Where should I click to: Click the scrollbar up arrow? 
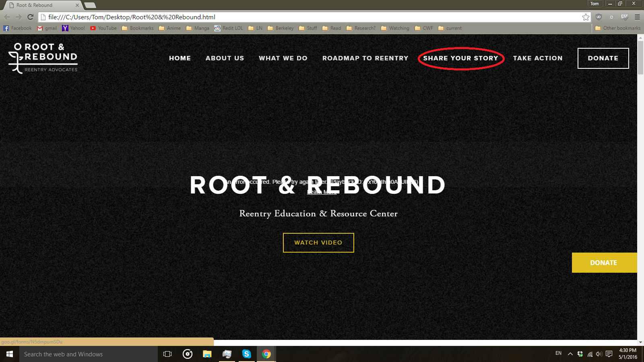pos(640,37)
